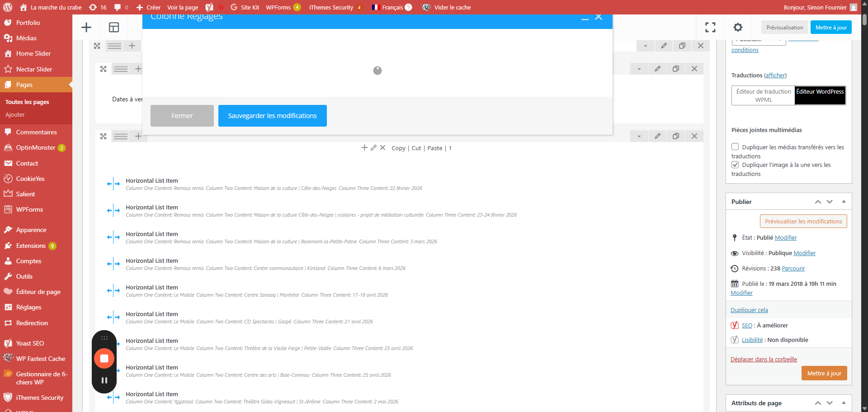The height and width of the screenshot is (412, 868).
Task: Uncheck Dupliquer l'image à la une checkbox
Action: (x=735, y=165)
